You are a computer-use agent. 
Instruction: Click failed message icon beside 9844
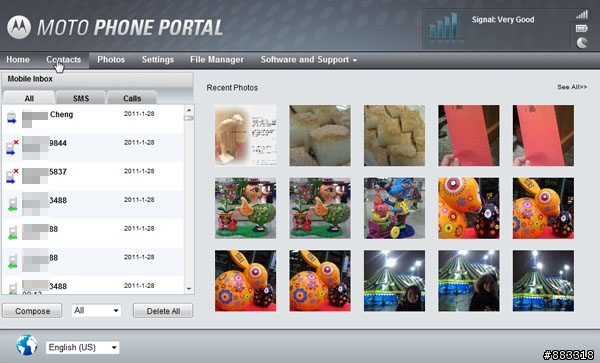pos(12,147)
